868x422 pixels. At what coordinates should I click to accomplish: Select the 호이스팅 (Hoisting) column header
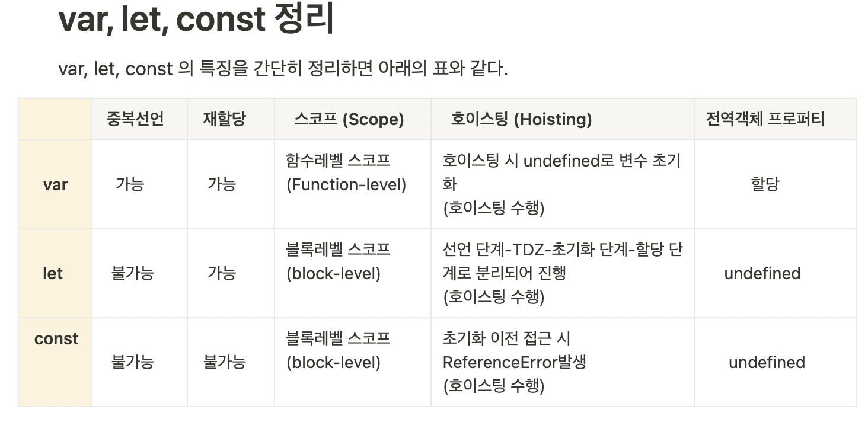[563, 119]
